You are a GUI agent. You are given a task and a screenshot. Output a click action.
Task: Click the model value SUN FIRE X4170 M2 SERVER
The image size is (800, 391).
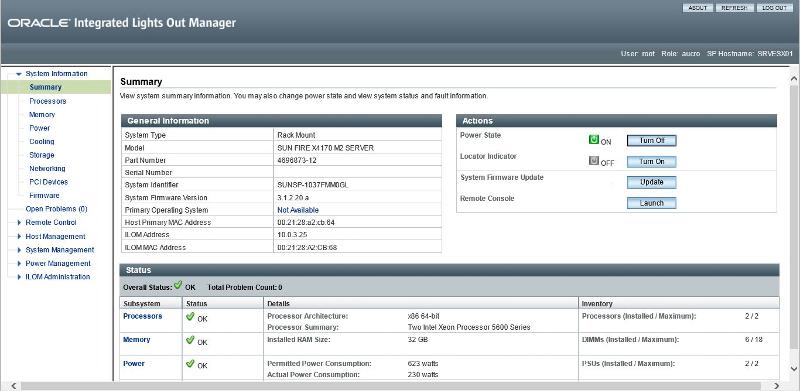[x=326, y=148]
